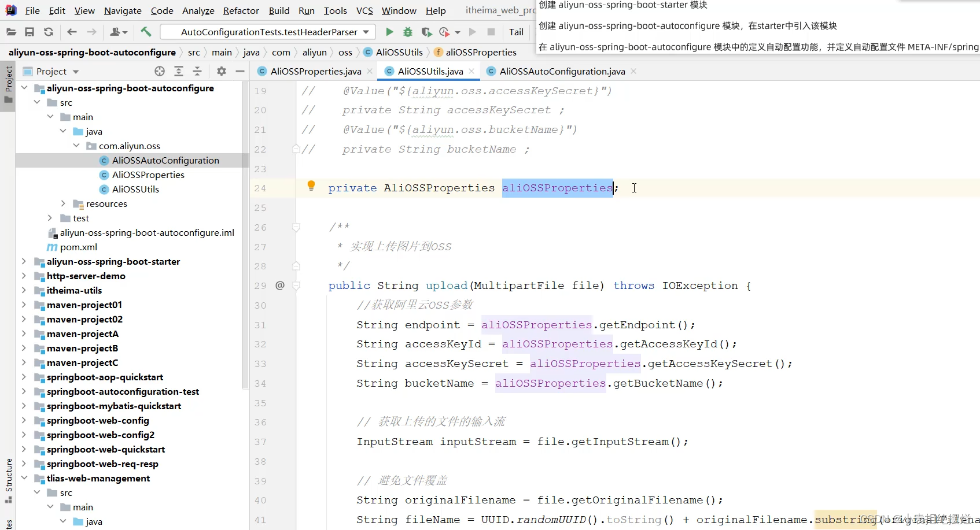Navigate forward with the right arrow

(91, 32)
